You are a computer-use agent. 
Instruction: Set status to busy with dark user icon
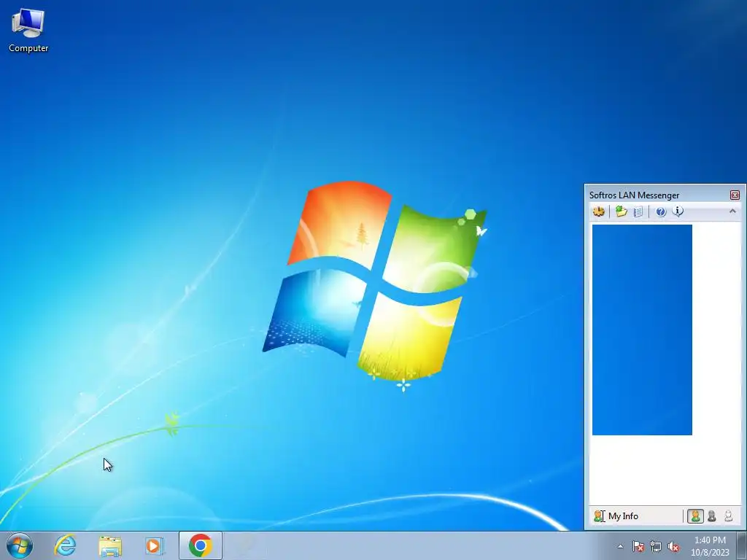coord(712,516)
